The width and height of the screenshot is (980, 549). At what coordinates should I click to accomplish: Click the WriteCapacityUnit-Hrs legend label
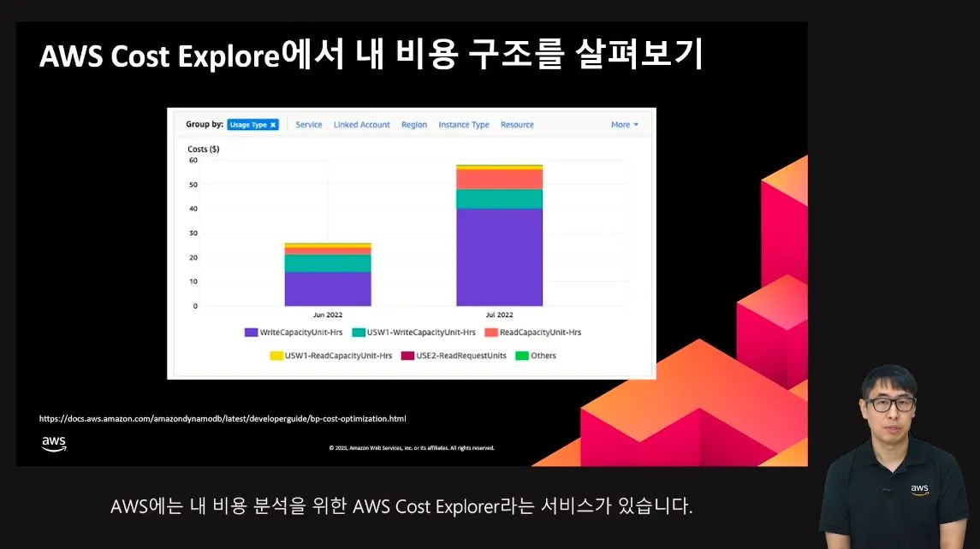point(301,333)
